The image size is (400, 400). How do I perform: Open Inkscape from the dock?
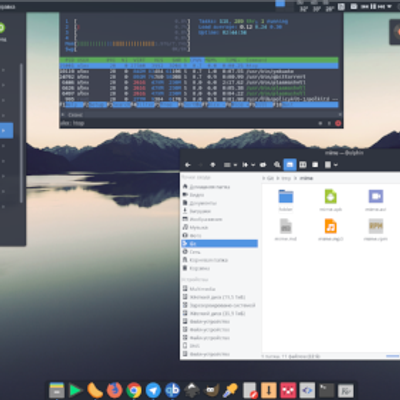pos(192,390)
